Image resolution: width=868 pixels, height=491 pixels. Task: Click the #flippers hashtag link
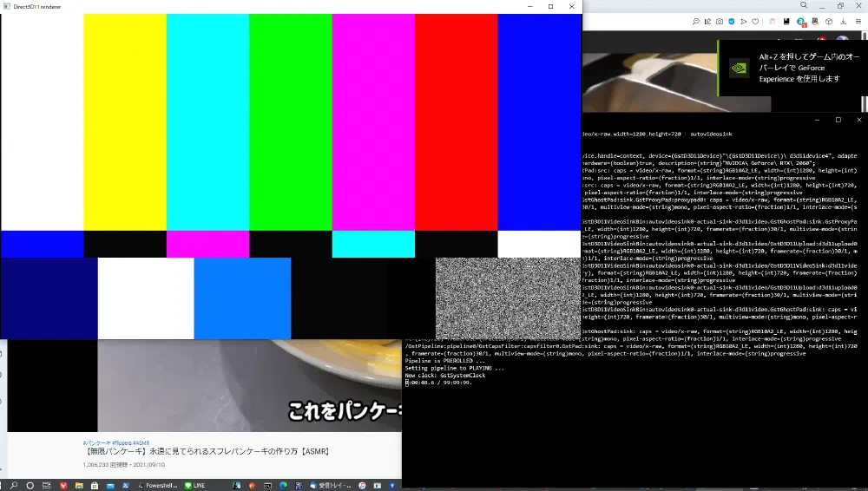tap(122, 442)
